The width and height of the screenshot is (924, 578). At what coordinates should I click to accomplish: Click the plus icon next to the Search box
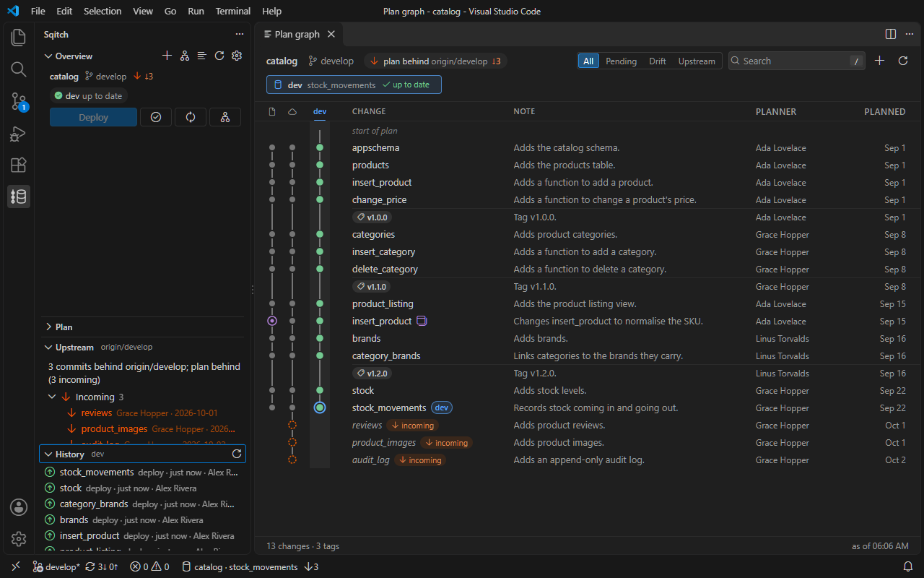[x=879, y=61]
